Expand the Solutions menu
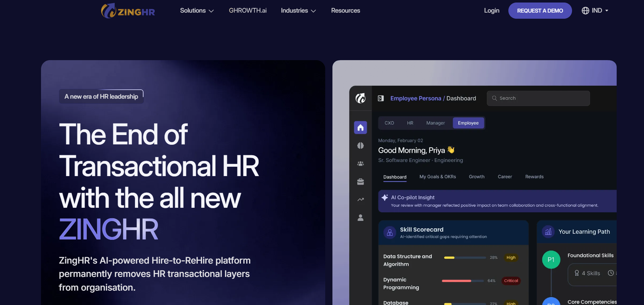The width and height of the screenshot is (644, 305). point(197,11)
